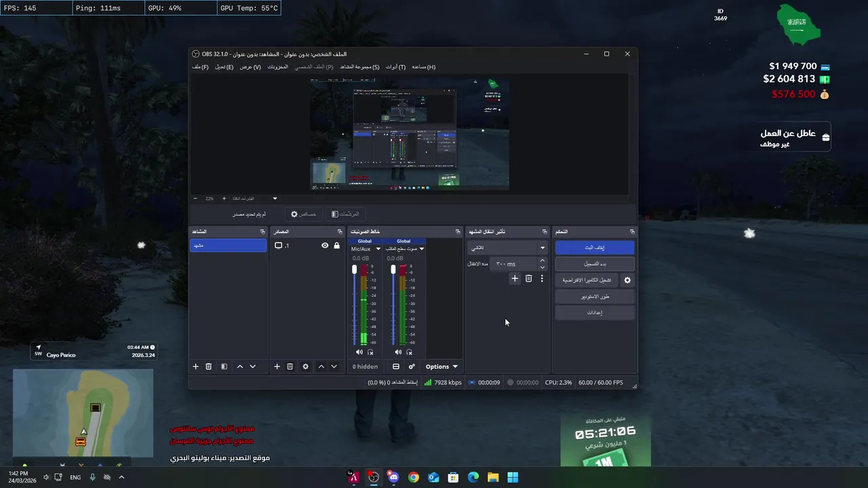The height and width of the screenshot is (488, 868).
Task: Decrease transition duration with down stepper
Action: click(x=542, y=267)
